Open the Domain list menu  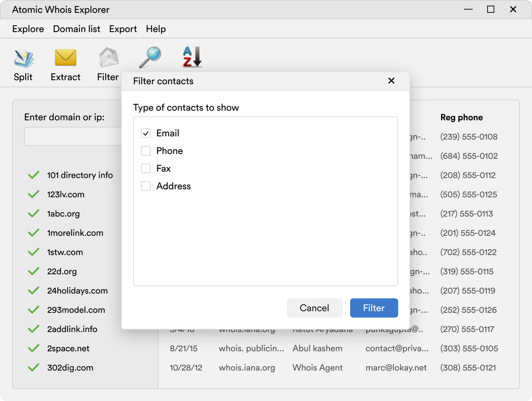pos(77,29)
